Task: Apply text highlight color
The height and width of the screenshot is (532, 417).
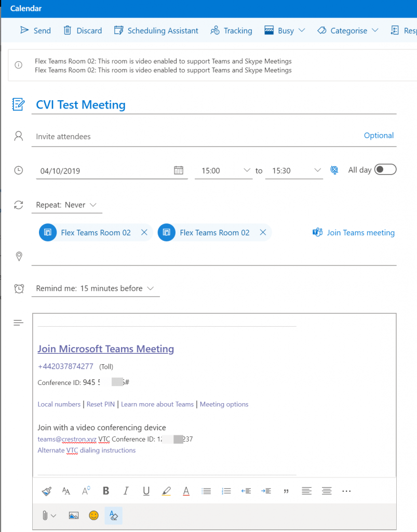Action: pos(166,491)
